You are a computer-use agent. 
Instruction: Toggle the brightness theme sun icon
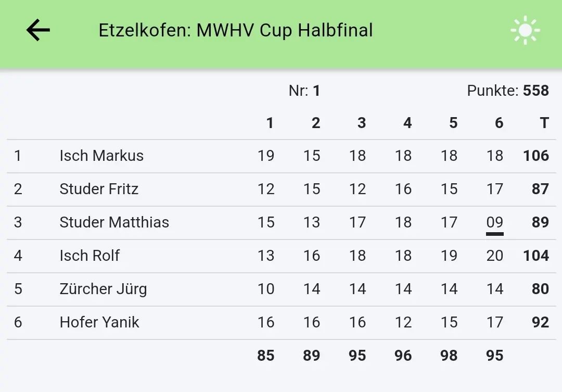click(x=525, y=30)
